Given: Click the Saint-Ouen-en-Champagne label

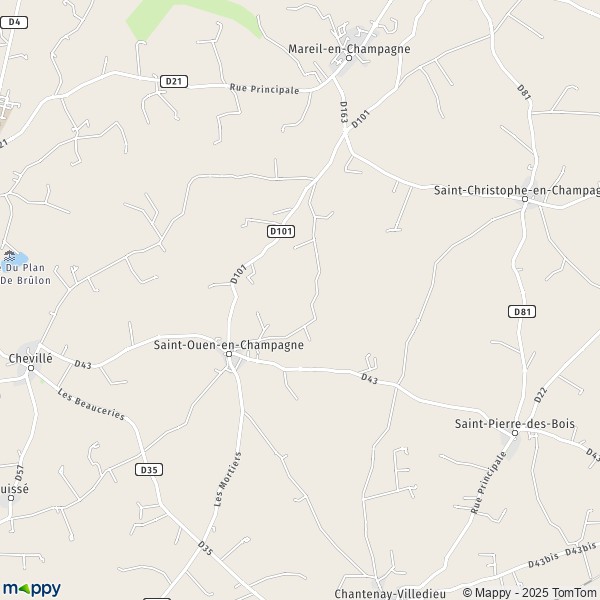Looking at the screenshot, I should [229, 345].
